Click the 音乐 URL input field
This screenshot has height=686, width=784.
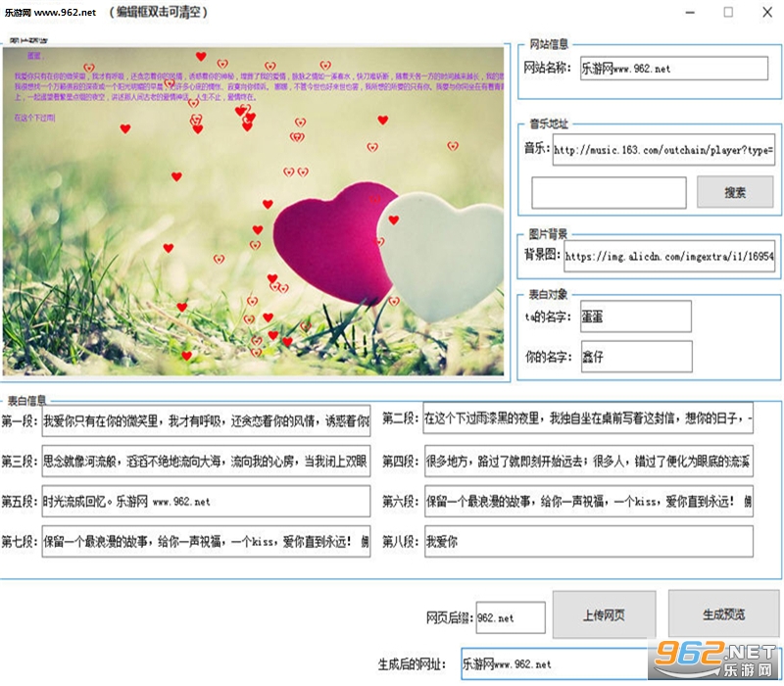[664, 150]
